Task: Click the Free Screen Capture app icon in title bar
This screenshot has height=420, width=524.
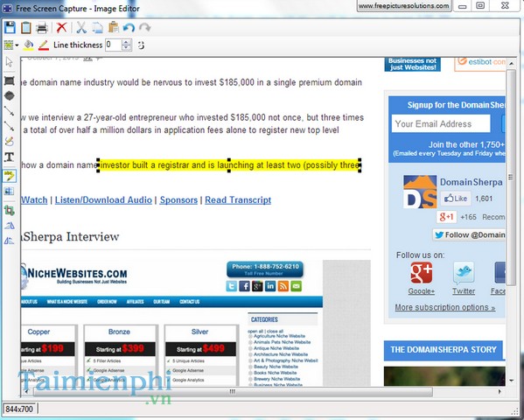Action: [x=7, y=9]
